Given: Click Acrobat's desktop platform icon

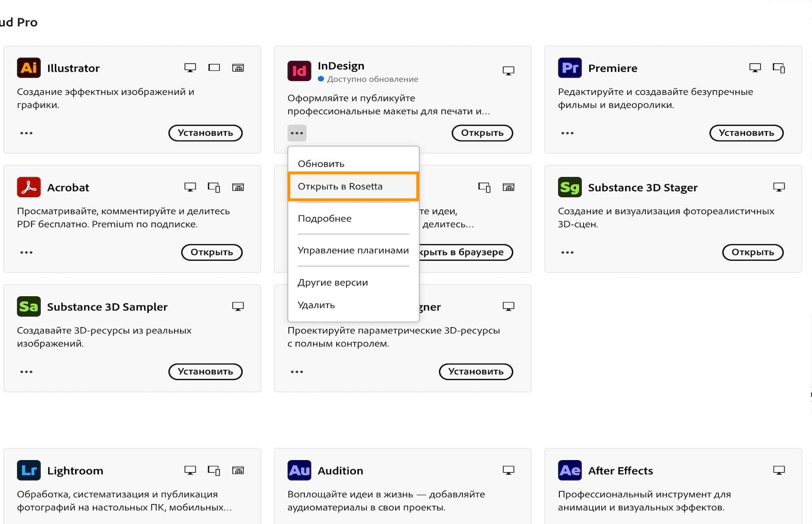Looking at the screenshot, I should pos(190,187).
